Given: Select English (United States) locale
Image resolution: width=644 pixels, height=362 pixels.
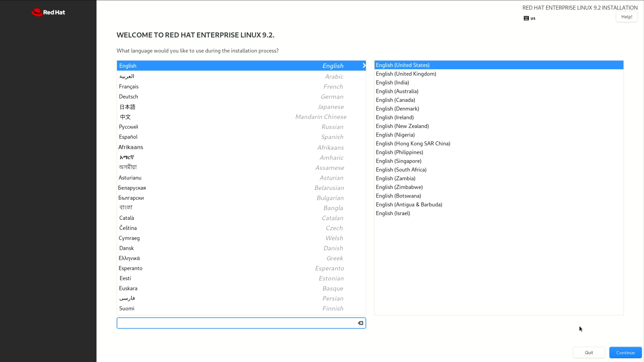Looking at the screenshot, I should coord(499,65).
